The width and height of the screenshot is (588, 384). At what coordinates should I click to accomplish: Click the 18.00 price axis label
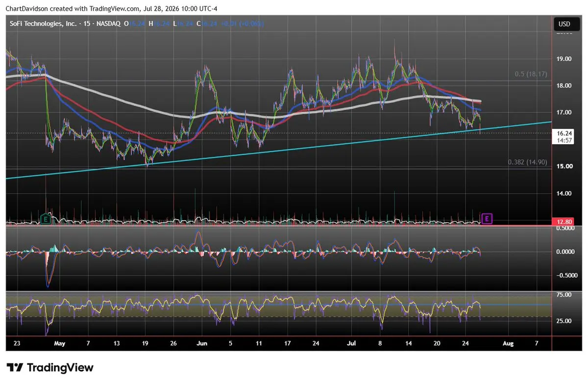click(x=564, y=86)
